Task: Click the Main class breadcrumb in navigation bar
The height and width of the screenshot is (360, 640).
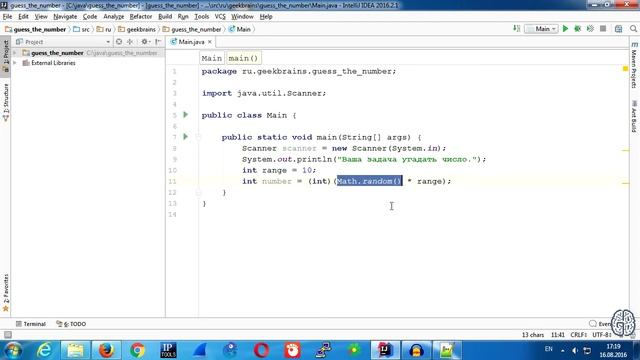Action: 240,29
